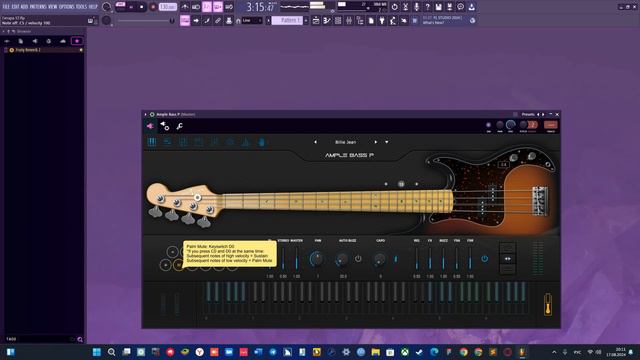Open the mixer view icon
The width and height of the screenshot is (640, 360).
[x=349, y=20]
